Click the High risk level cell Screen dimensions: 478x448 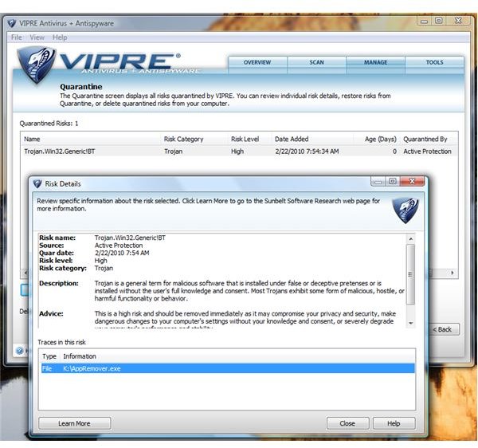click(237, 151)
